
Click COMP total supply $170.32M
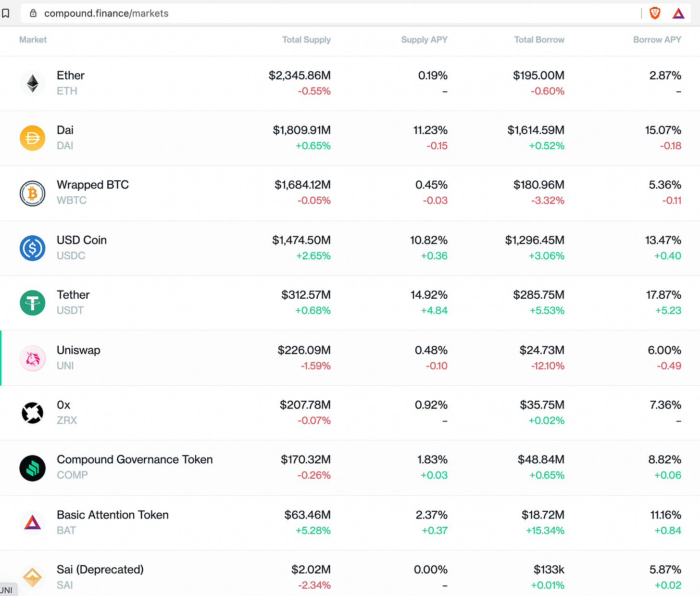[306, 460]
